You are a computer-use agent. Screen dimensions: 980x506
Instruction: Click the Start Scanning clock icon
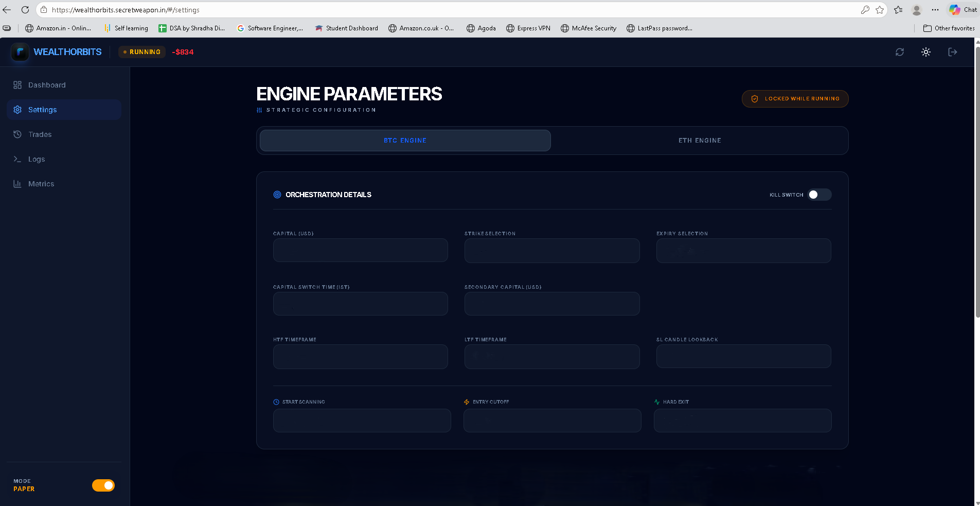[276, 402]
